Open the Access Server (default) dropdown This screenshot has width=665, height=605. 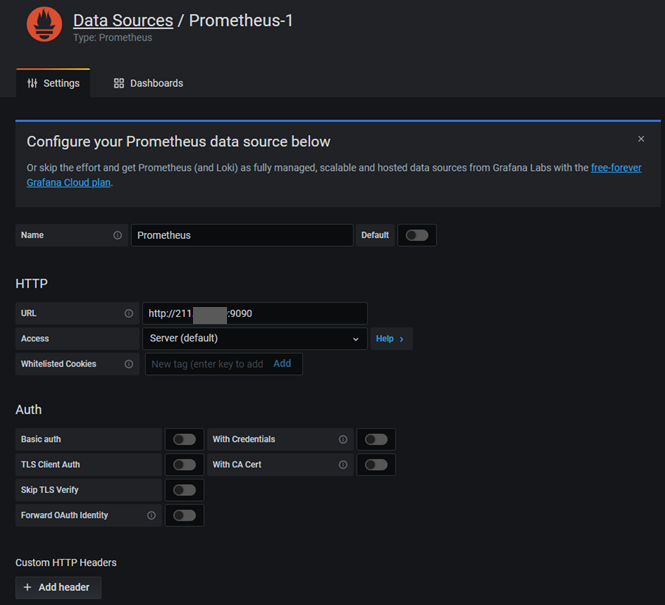click(255, 338)
